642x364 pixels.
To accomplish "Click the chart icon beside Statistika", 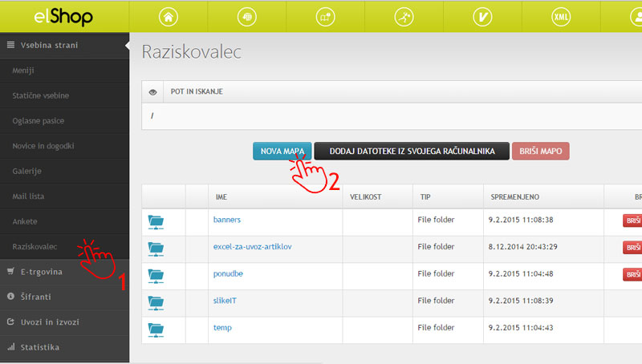I will 11,347.
